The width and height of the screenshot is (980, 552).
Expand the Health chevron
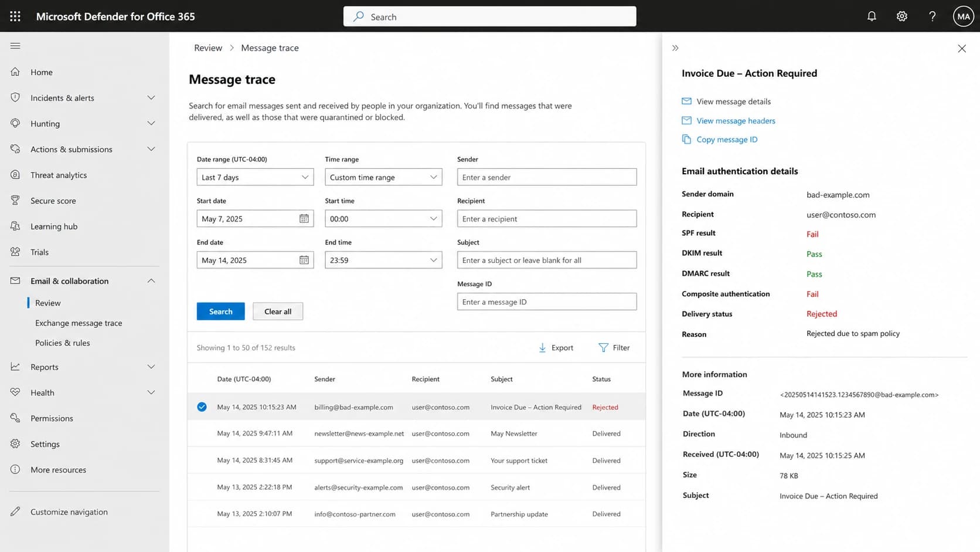point(151,392)
